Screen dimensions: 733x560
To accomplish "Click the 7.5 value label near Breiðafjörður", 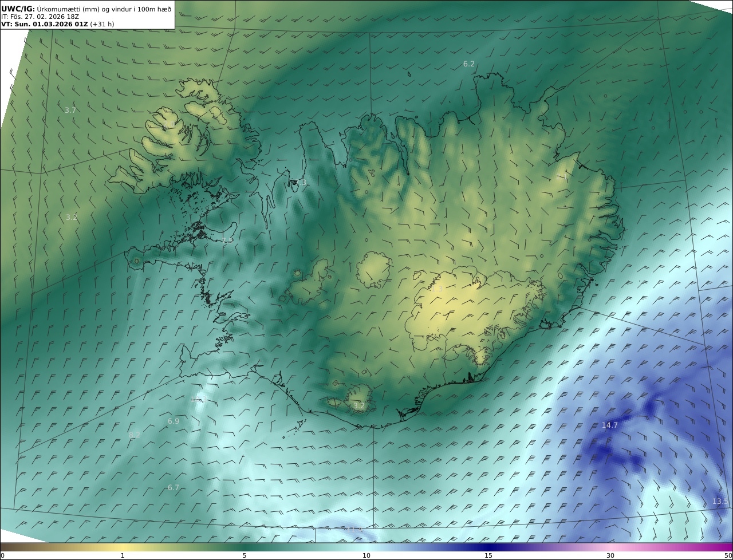I will (227, 240).
